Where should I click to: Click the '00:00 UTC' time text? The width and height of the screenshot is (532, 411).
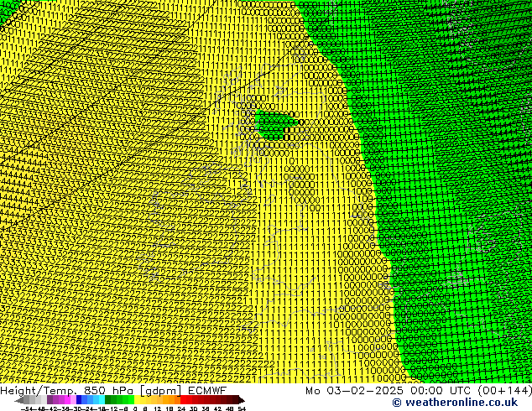[x=440, y=391]
